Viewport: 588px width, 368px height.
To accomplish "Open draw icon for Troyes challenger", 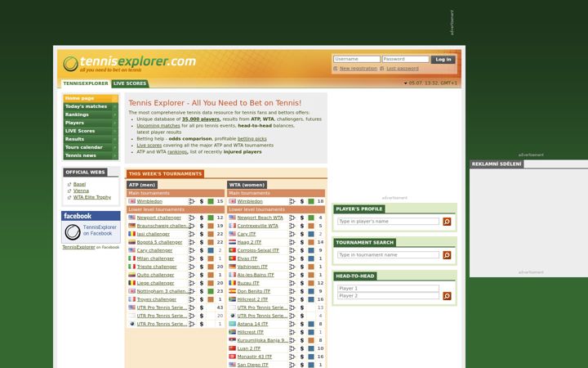I will (x=192, y=299).
